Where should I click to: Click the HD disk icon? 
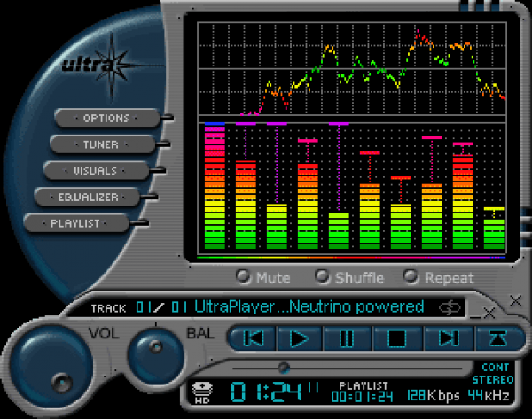(202, 392)
